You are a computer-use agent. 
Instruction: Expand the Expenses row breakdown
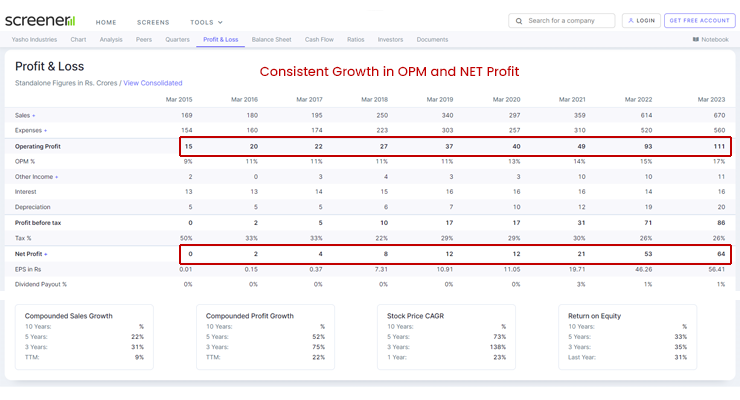(45, 130)
